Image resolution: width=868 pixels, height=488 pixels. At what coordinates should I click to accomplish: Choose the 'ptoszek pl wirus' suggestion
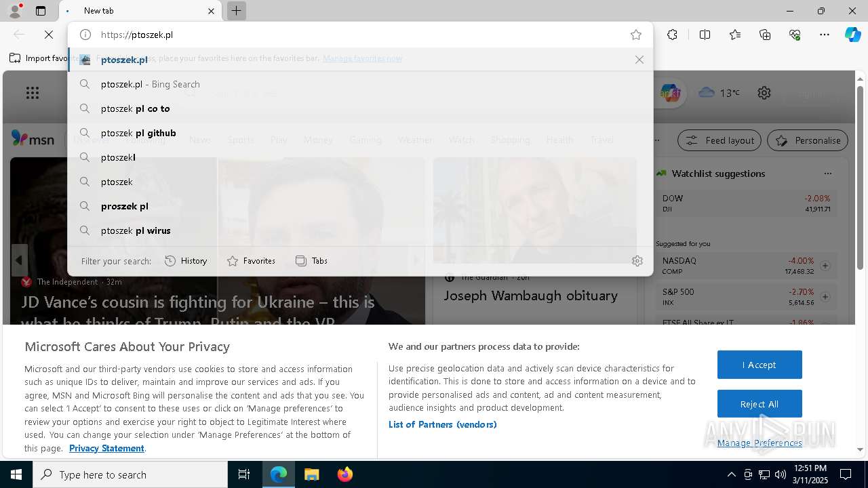click(x=360, y=230)
